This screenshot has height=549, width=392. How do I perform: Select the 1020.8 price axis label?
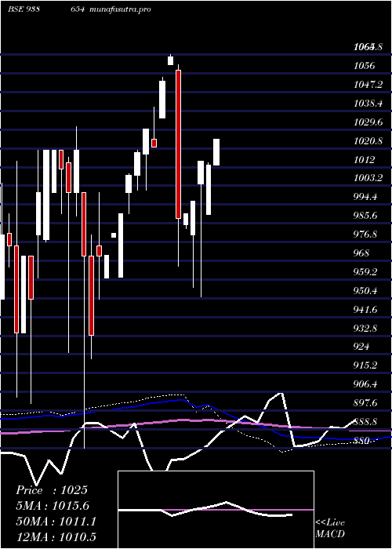[x=367, y=141]
